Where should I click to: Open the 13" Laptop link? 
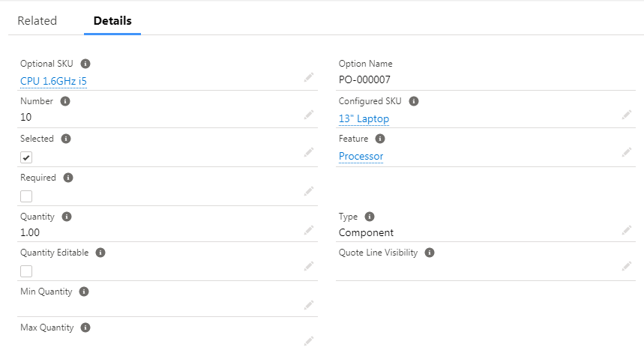[x=364, y=118]
